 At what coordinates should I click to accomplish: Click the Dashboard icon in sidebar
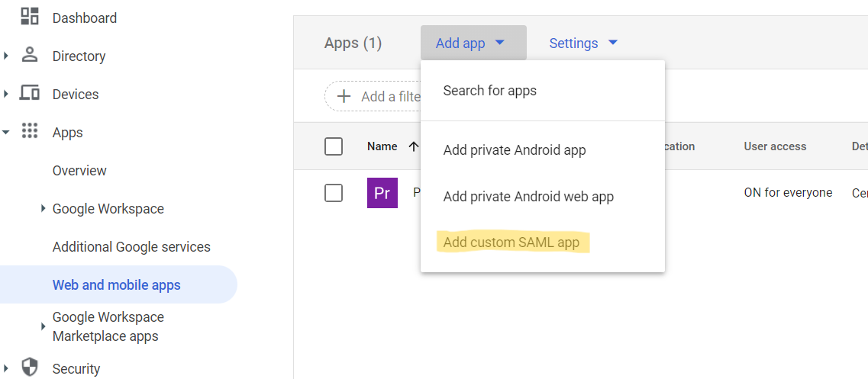[x=29, y=17]
